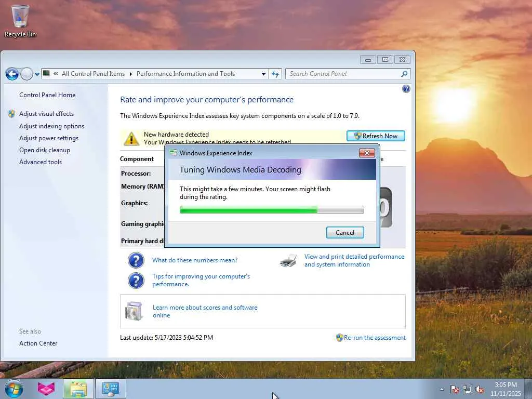Click the taskbar clock showing 3:05 PM

[506, 389]
